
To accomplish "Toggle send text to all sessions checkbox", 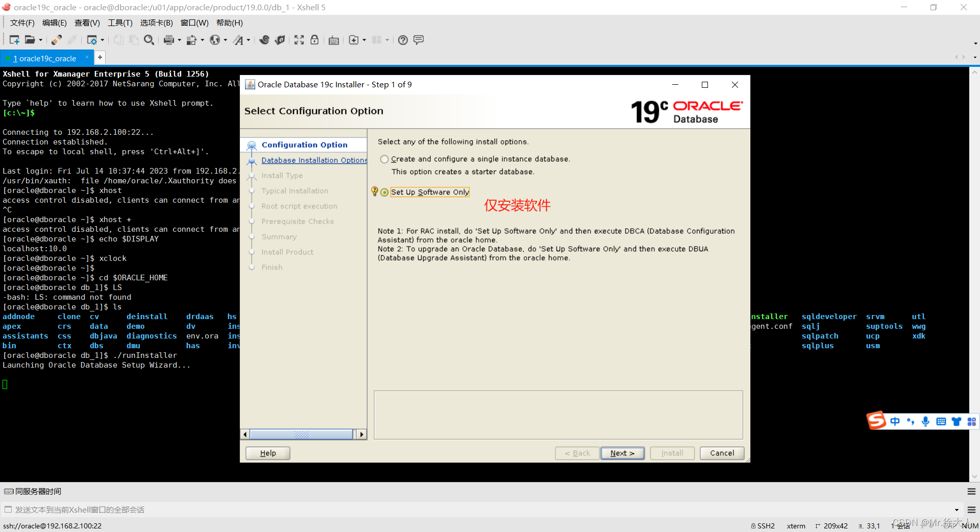I will pyautogui.click(x=8, y=510).
